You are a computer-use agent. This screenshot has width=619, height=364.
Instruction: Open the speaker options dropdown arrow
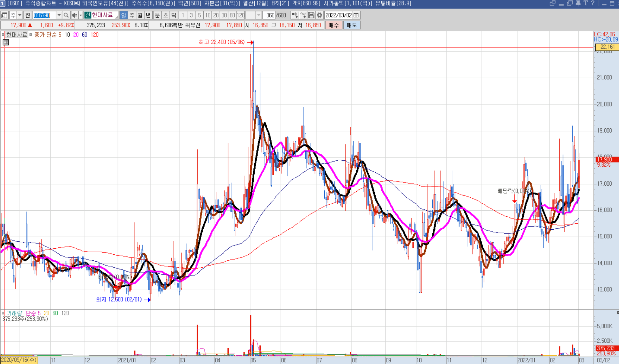[x=81, y=15]
